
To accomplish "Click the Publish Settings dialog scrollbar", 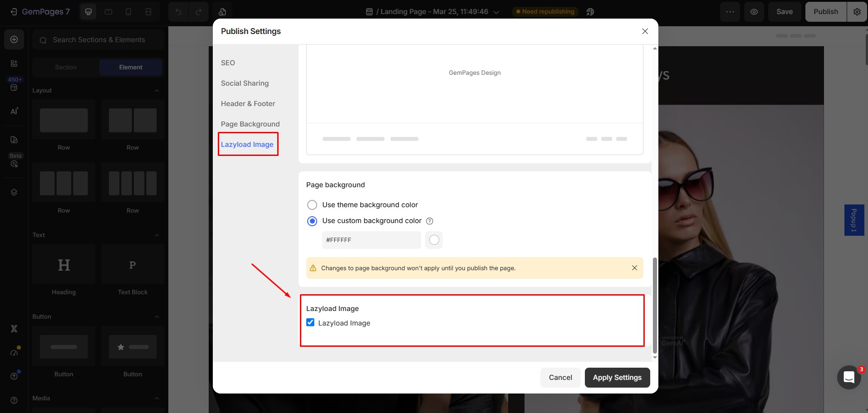I will (655, 306).
